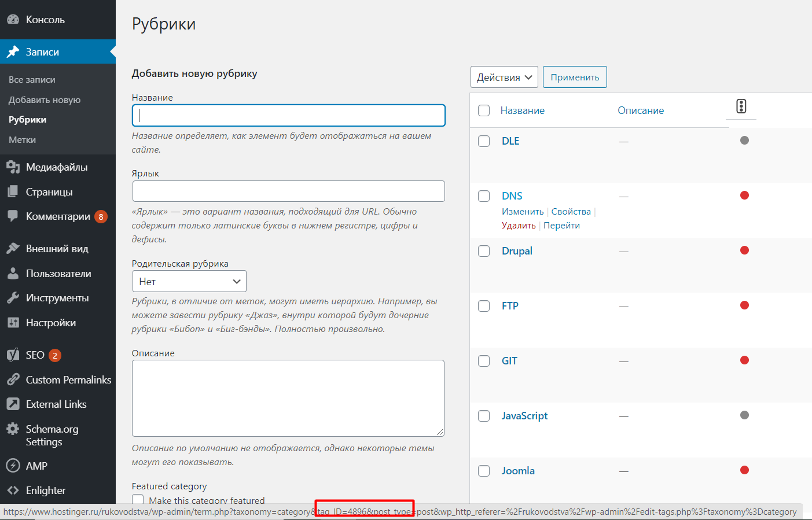Click Свойства link under DNS
812x520 pixels.
[x=571, y=212]
